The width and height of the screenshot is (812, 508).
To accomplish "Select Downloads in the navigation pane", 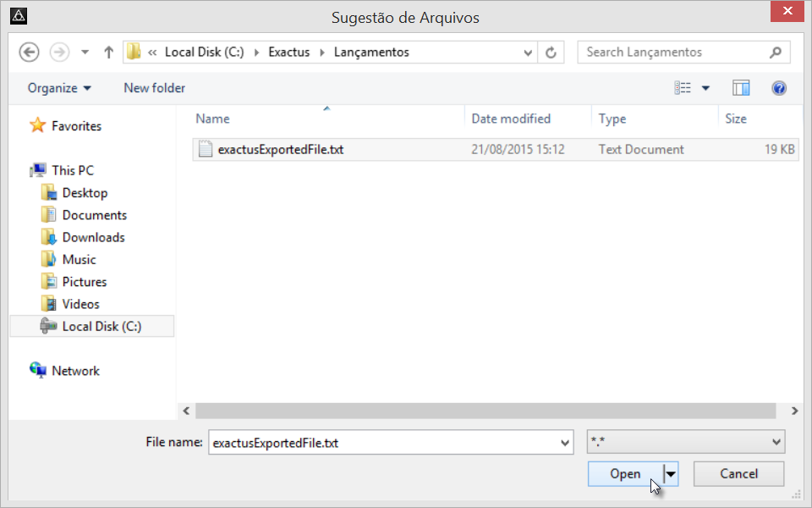I will point(93,238).
